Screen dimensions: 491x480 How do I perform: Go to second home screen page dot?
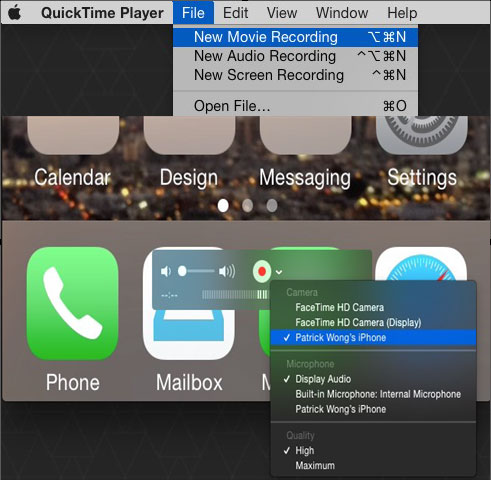pos(247,206)
